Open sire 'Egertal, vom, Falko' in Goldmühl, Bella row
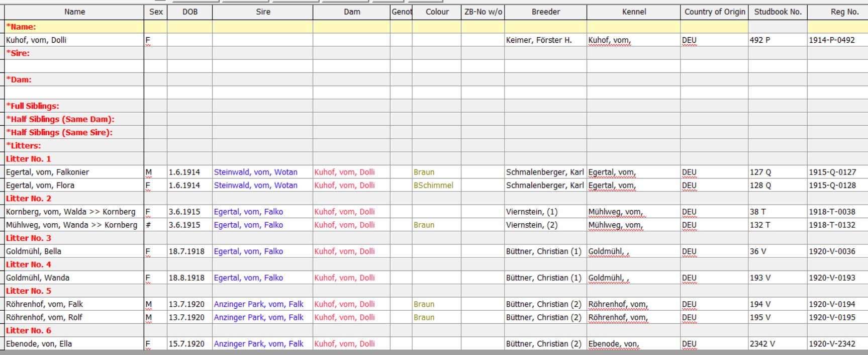The image size is (868, 355). 248,251
